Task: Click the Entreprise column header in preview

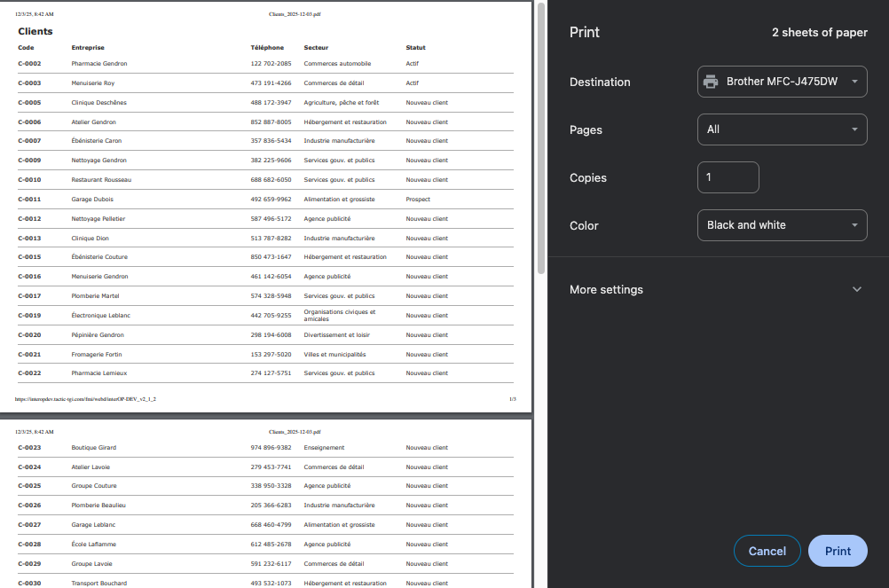Action: 88,48
